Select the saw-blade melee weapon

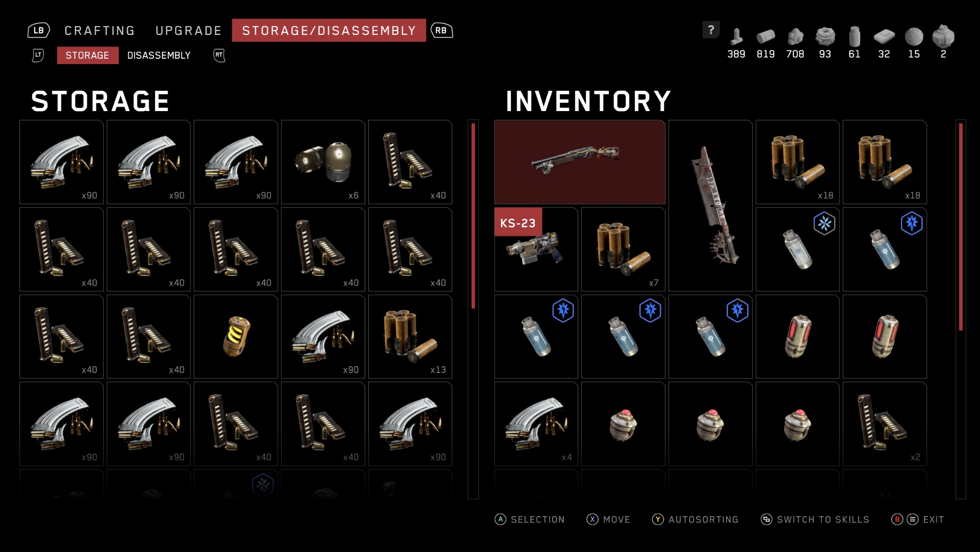click(711, 206)
